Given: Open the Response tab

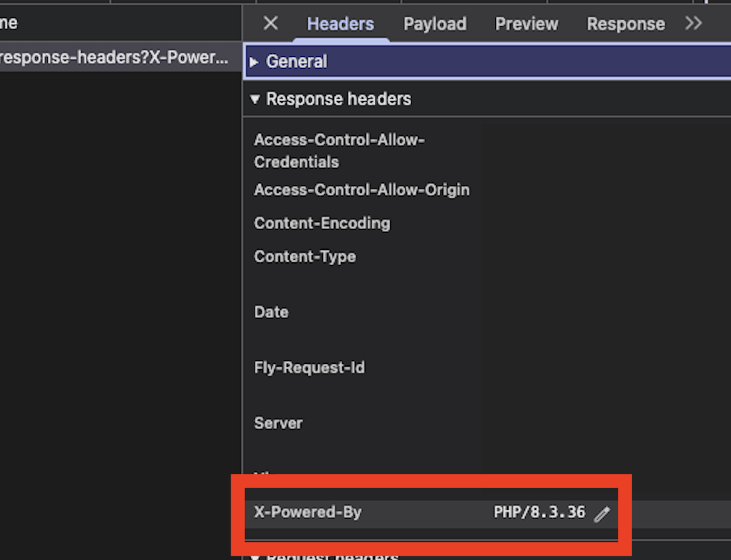Looking at the screenshot, I should (x=625, y=24).
